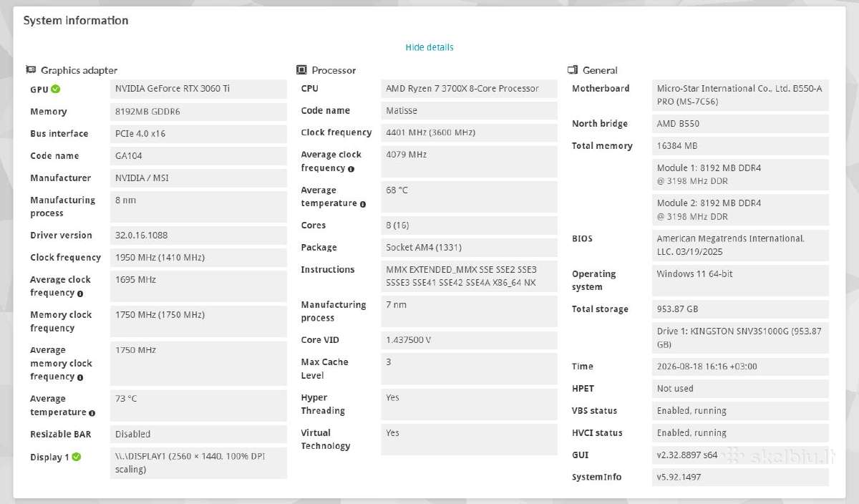Select the 'Matisse' code name value
Image resolution: width=859 pixels, height=504 pixels.
click(x=469, y=110)
